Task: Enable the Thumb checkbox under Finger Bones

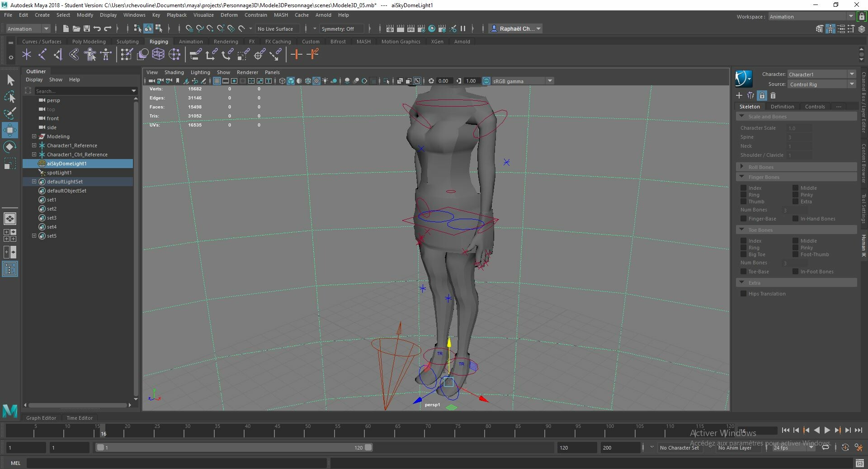Action: [745, 202]
